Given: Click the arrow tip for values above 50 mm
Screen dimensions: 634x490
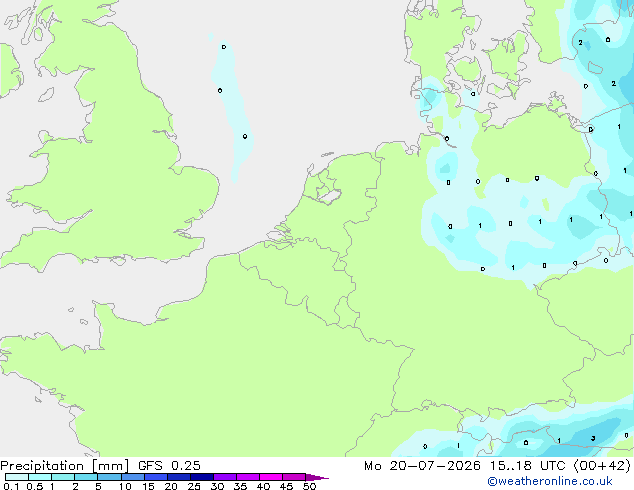Looking at the screenshot, I should tap(317, 477).
